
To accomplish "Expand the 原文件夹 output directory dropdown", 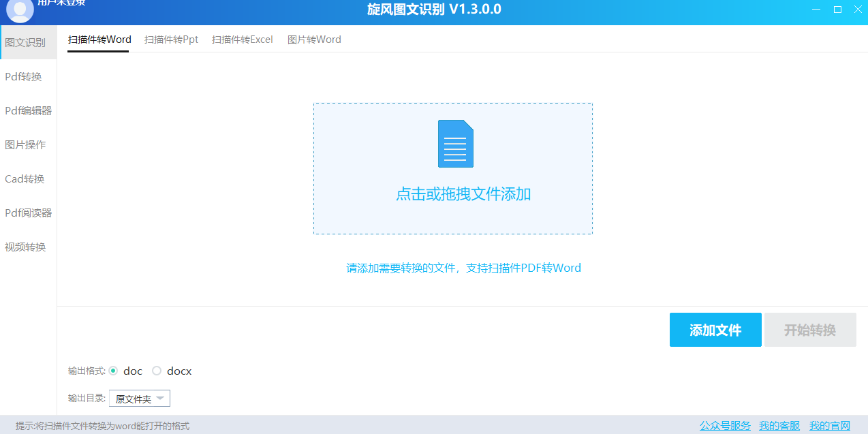I will point(139,399).
